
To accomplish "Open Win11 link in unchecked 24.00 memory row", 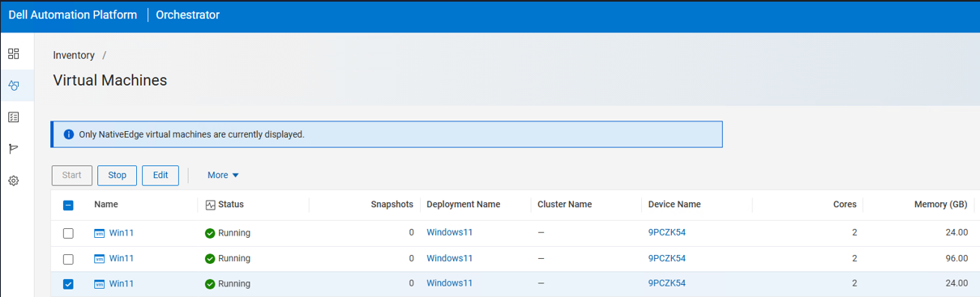I will pyautogui.click(x=122, y=233).
